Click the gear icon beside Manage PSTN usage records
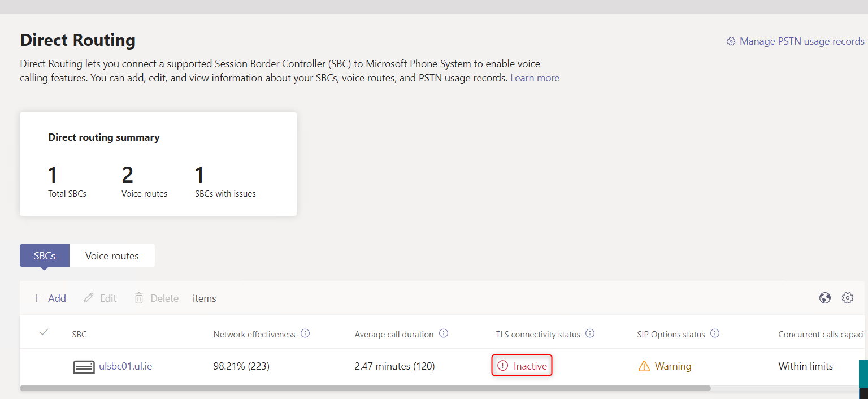Image resolution: width=868 pixels, height=399 pixels. pos(731,41)
